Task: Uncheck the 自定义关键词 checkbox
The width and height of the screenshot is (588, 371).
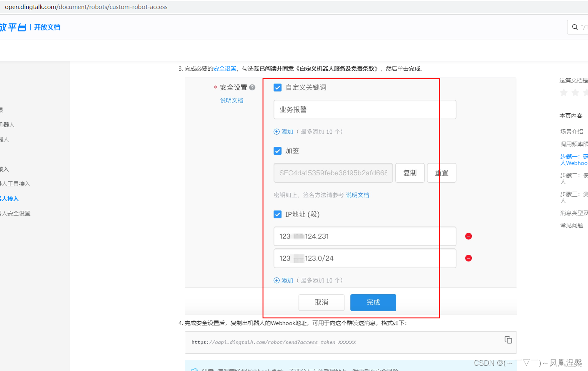Action: tap(278, 87)
